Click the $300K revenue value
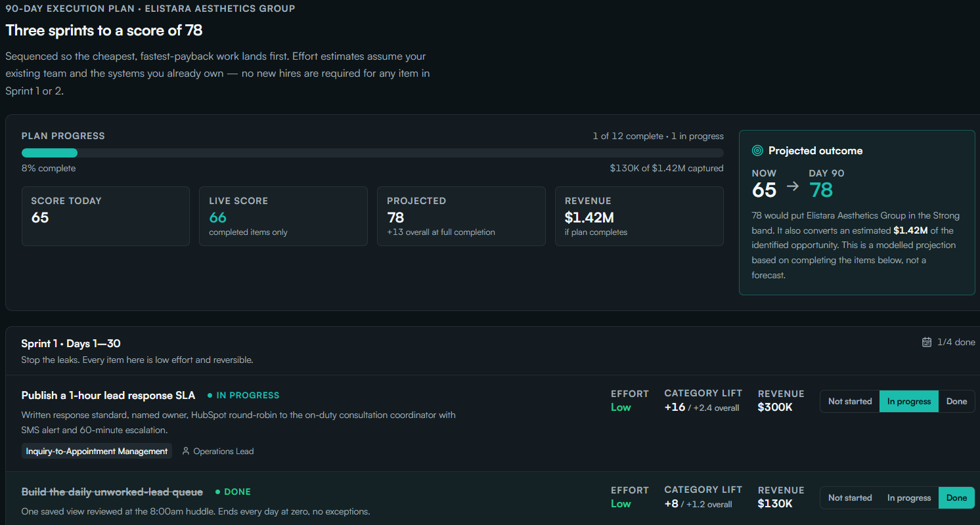980x525 pixels. [x=775, y=408]
